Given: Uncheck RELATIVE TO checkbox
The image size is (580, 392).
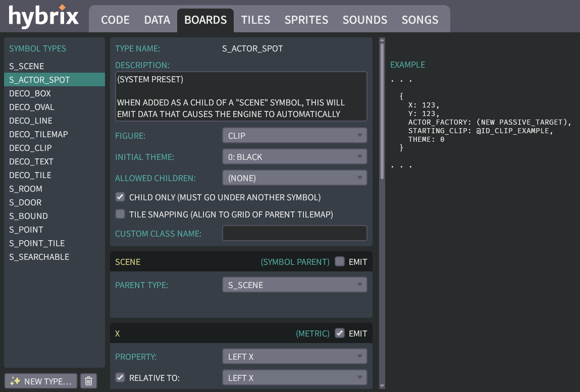Looking at the screenshot, I should pos(120,377).
